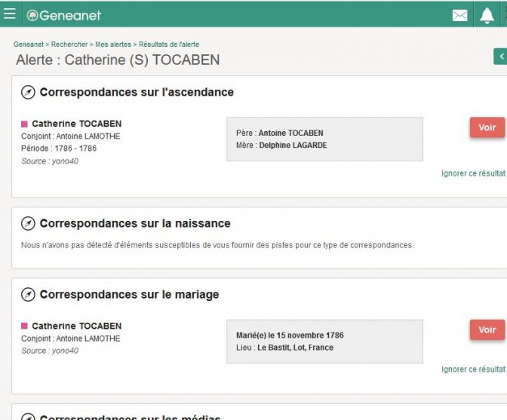Image resolution: width=507 pixels, height=420 pixels.
Task: Click compass icon beside naissance heading
Action: [x=28, y=224]
